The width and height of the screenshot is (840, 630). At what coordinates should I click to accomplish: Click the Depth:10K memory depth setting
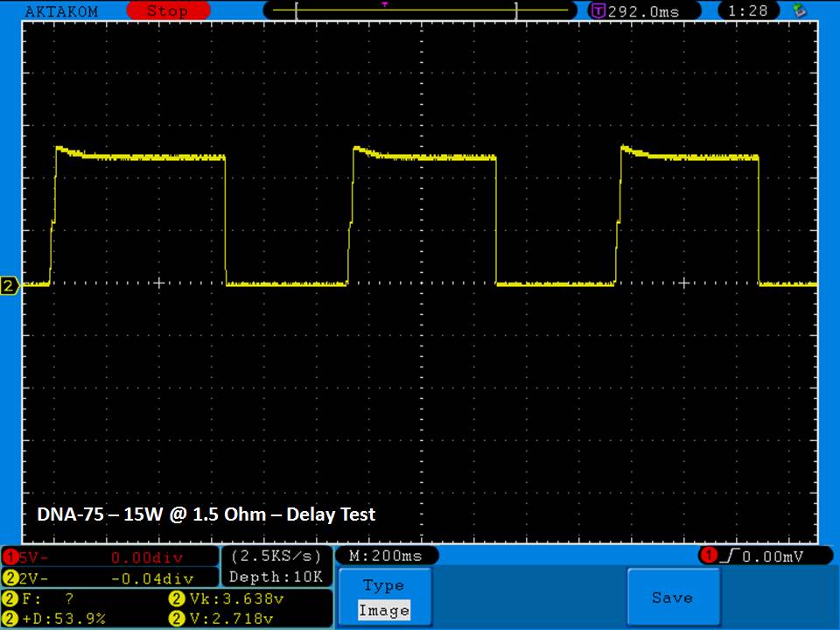(276, 577)
